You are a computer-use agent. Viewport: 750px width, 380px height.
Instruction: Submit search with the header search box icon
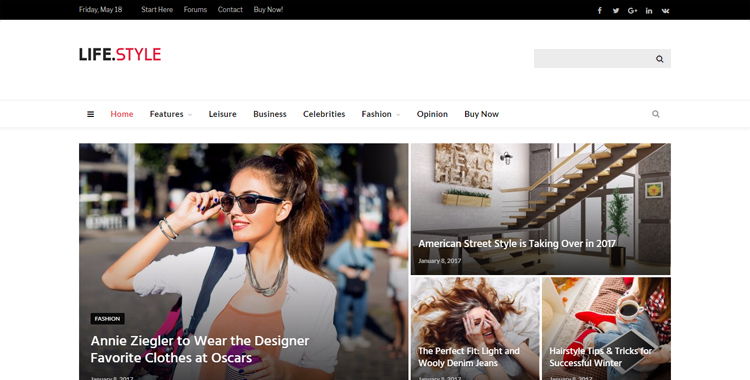click(660, 59)
